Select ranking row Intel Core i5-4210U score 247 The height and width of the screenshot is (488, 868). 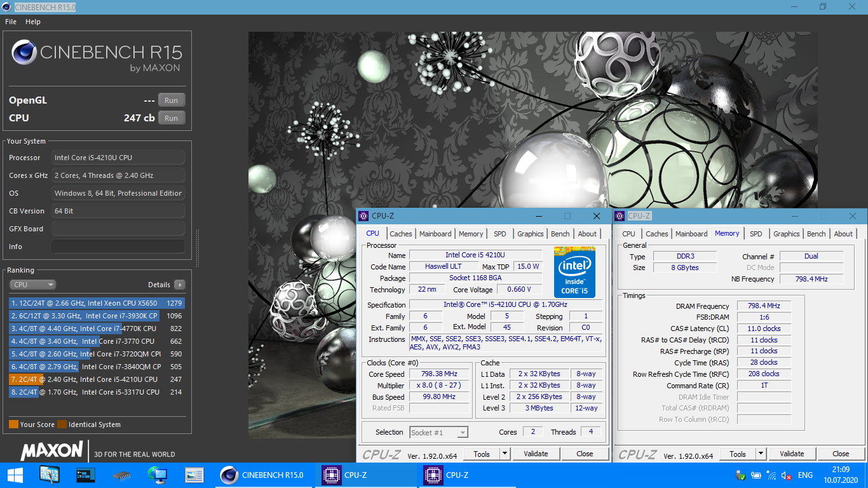click(x=97, y=379)
